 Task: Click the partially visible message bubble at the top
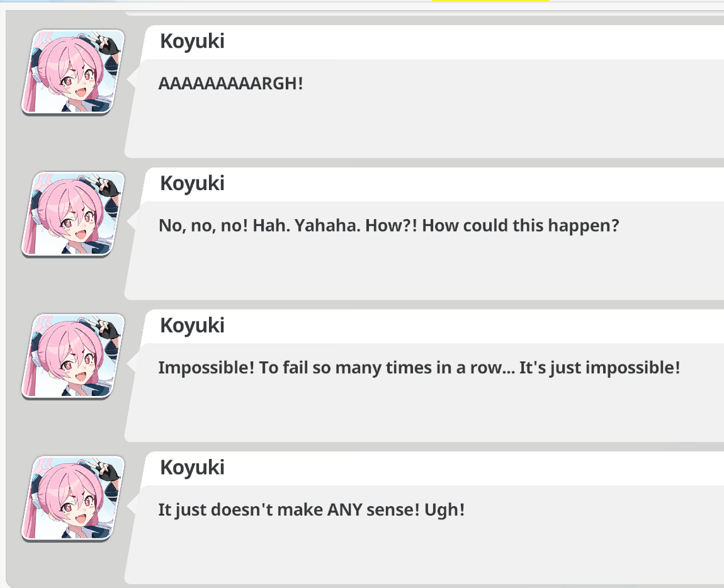coord(424,13)
